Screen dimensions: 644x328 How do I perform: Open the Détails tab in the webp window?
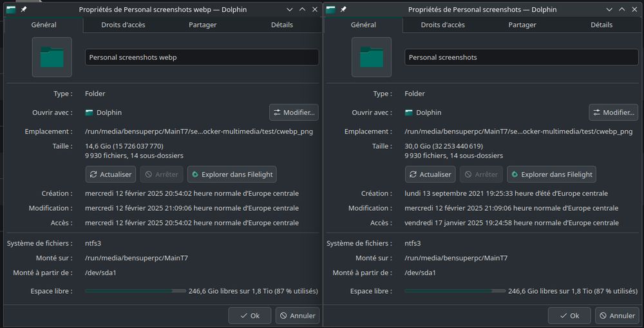coord(282,24)
